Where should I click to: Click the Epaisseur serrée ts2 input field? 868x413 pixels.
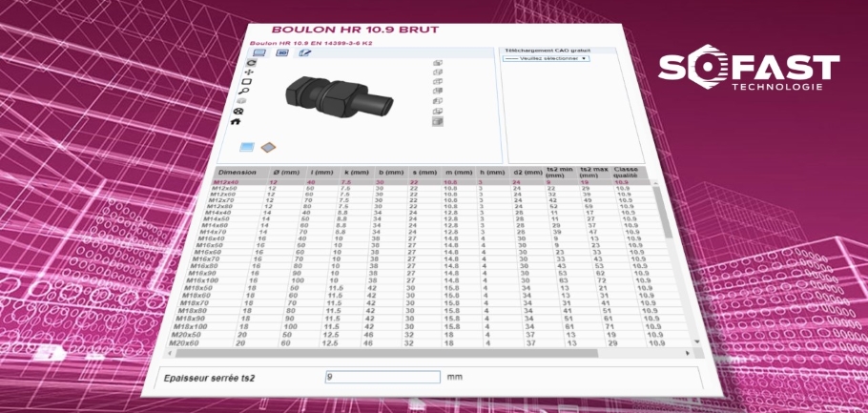pyautogui.click(x=382, y=377)
